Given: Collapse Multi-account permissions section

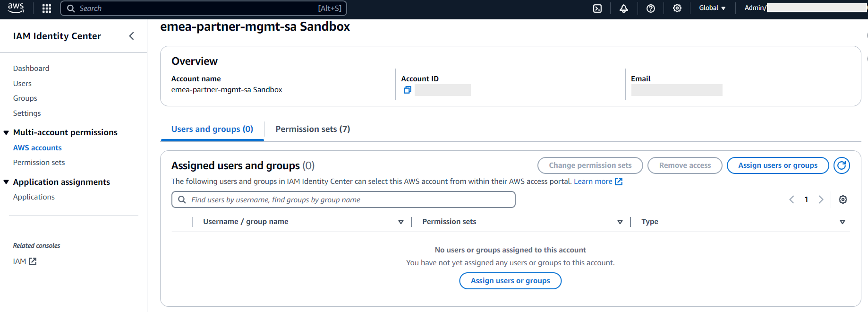Looking at the screenshot, I should tap(6, 133).
